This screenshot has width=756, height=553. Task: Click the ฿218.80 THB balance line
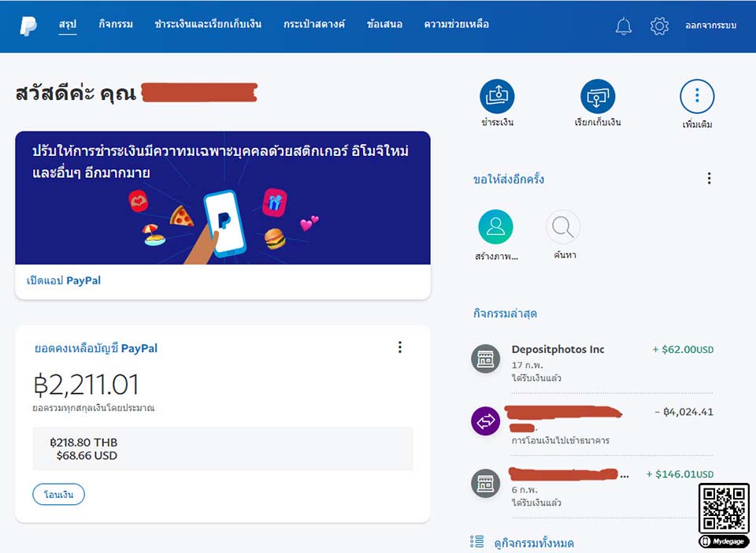point(83,442)
